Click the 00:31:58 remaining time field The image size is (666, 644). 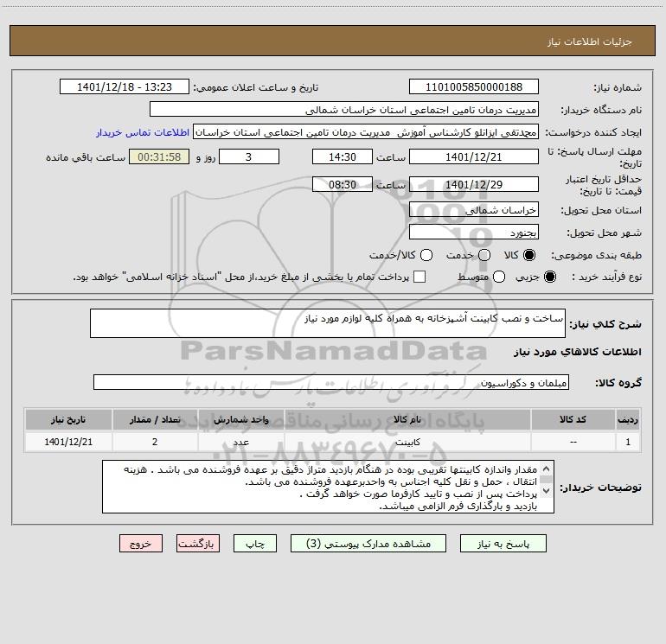[159, 156]
